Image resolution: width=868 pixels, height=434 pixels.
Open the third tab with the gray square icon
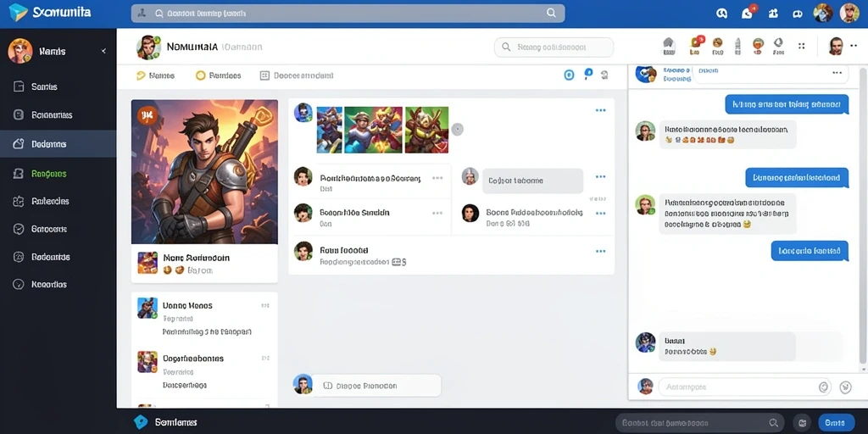297,75
